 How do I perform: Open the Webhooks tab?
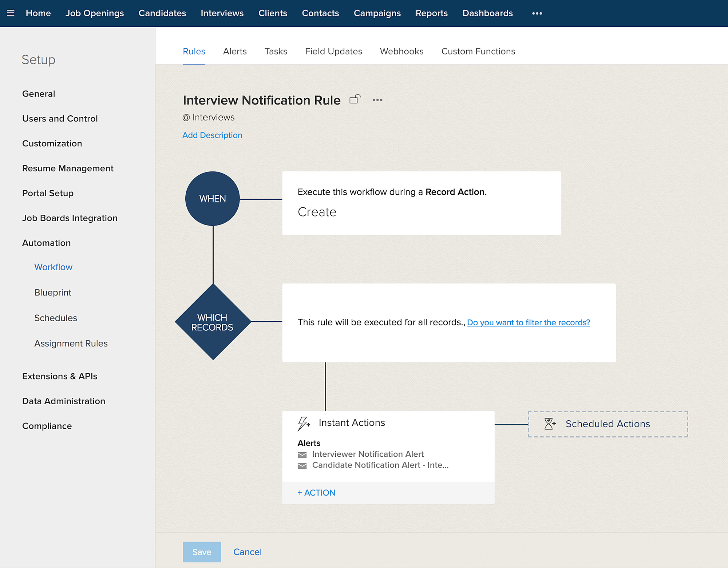tap(401, 51)
